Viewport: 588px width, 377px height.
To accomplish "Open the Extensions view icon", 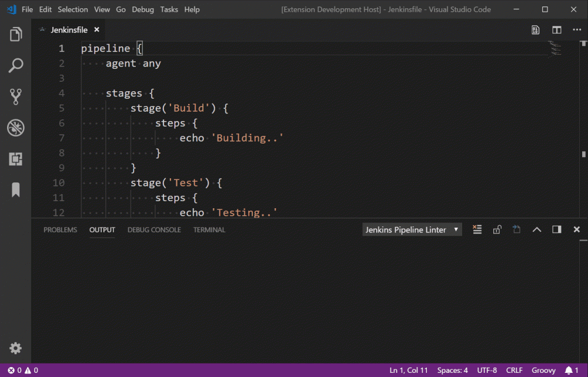I will [15, 158].
